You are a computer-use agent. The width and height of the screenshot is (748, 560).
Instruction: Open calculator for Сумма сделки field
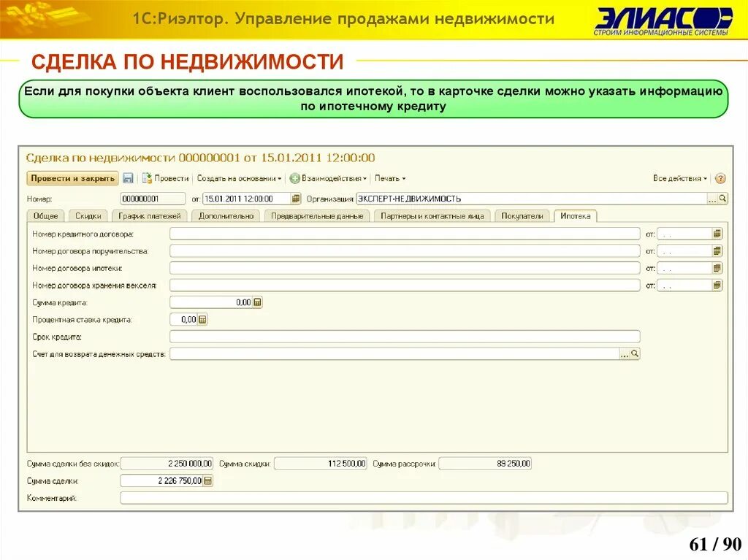pyautogui.click(x=208, y=481)
